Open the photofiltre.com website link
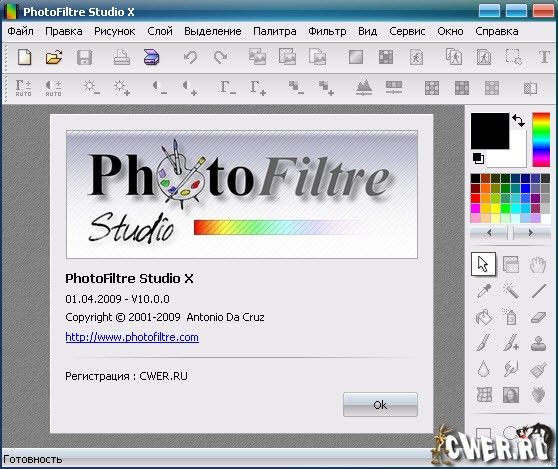This screenshot has height=469, width=558. [132, 337]
